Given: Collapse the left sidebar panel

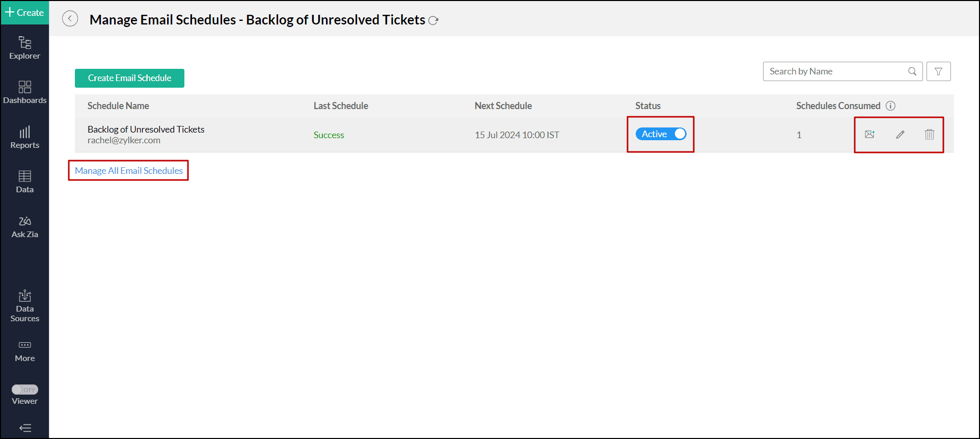Looking at the screenshot, I should tap(25, 428).
